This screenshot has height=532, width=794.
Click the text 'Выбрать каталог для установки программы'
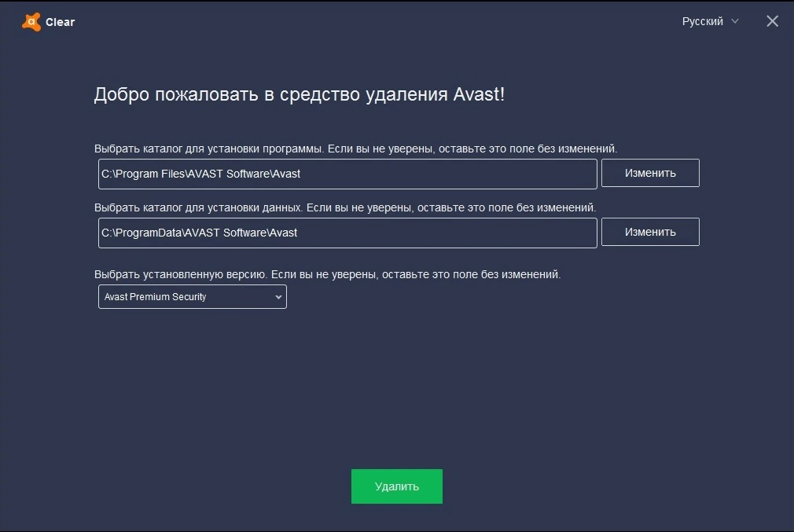pyautogui.click(x=208, y=149)
